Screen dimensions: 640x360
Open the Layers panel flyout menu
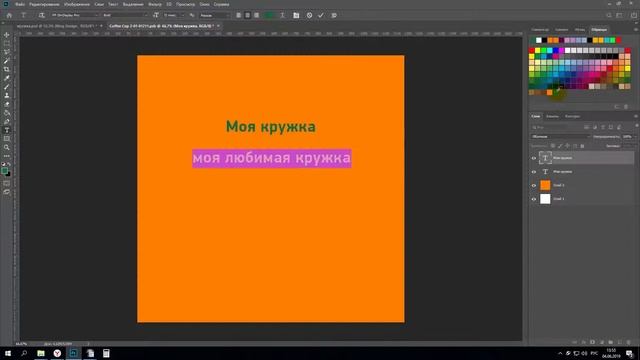tap(636, 116)
